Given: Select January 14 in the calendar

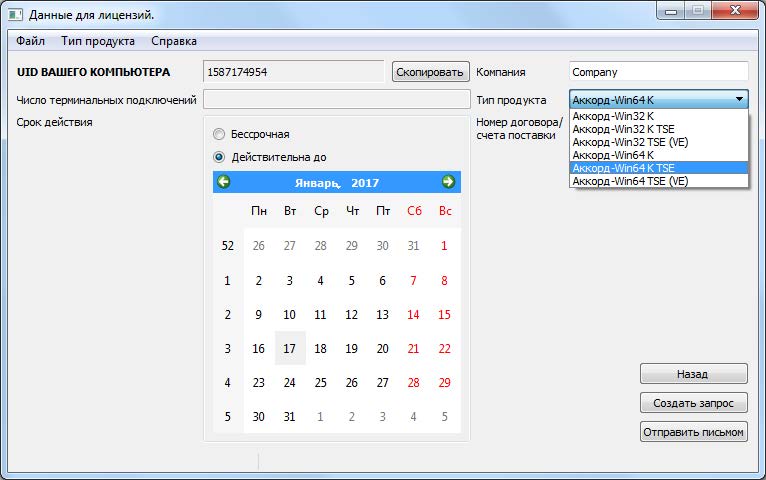Looking at the screenshot, I should point(413,314).
